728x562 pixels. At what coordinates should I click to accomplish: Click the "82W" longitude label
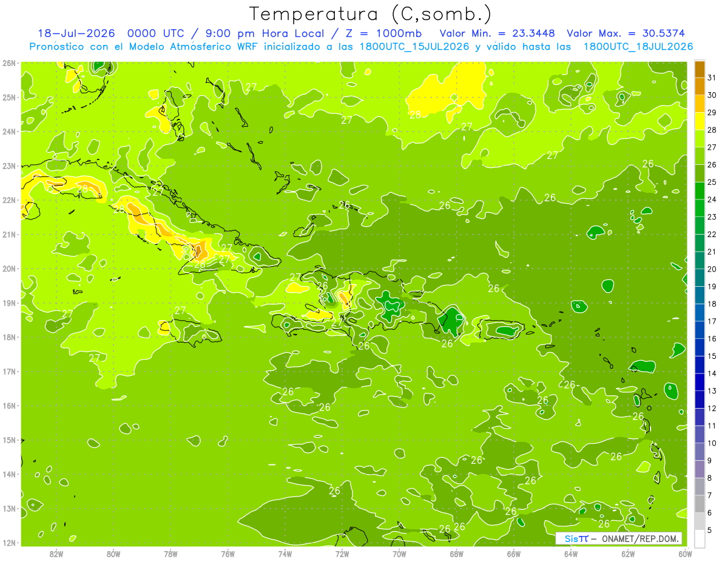56,554
